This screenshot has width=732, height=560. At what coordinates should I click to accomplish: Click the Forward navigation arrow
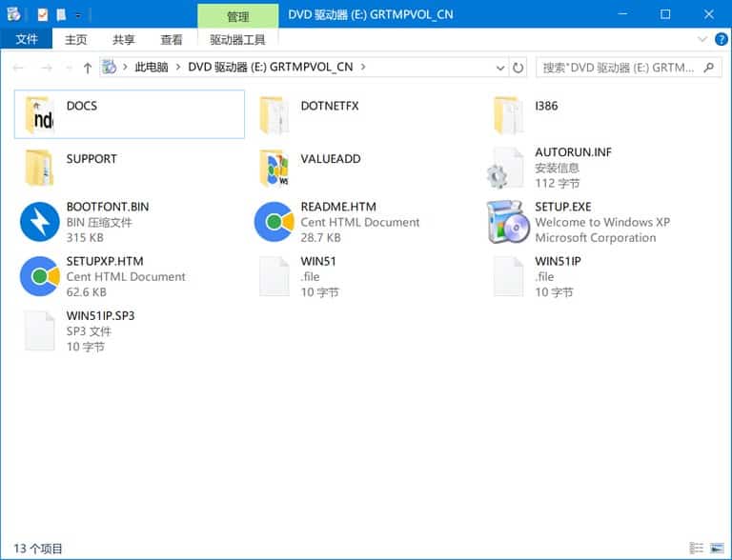click(x=46, y=69)
